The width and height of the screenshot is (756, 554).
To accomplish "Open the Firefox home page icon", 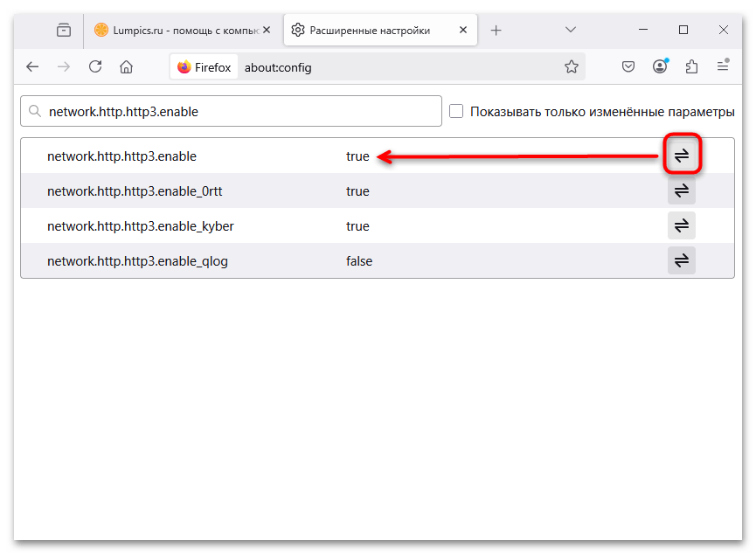I will tap(126, 66).
